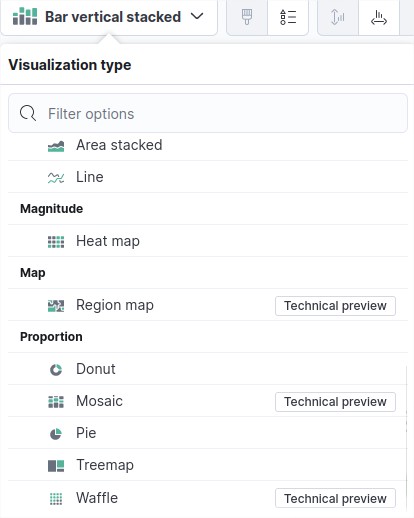This screenshot has height=518, width=414.
Task: Open the bottom axis settings icon
Action: (379, 17)
